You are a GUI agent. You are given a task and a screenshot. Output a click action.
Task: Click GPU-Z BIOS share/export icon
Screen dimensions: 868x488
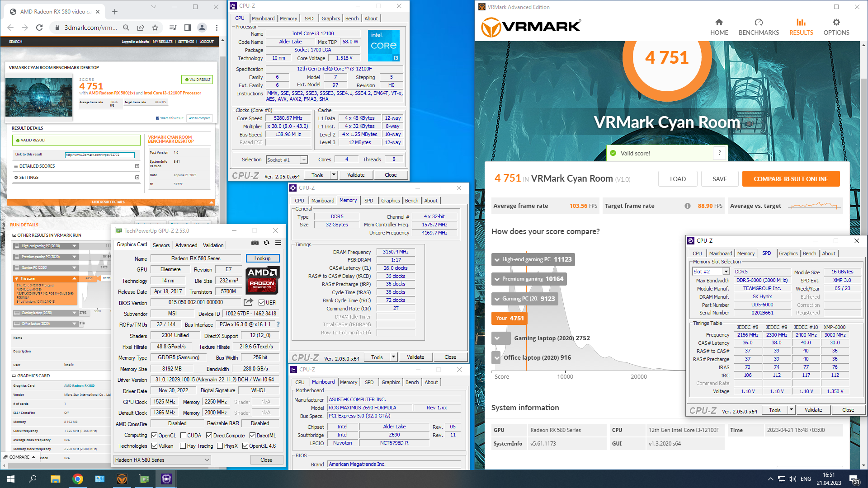pos(248,302)
